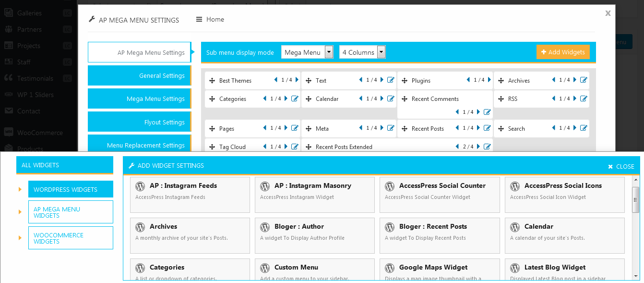
Task: Expand WordPress Widgets using its orange arrow
Action: click(x=20, y=189)
